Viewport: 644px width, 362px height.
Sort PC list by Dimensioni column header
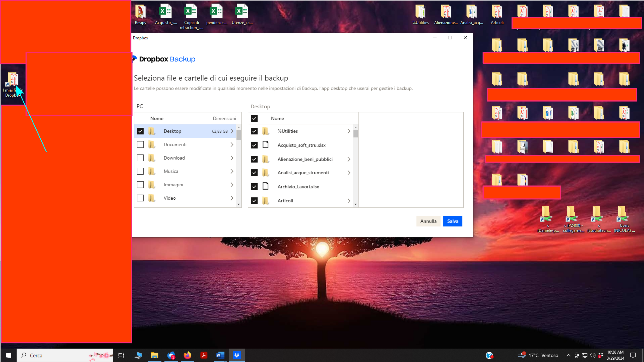[x=224, y=118]
